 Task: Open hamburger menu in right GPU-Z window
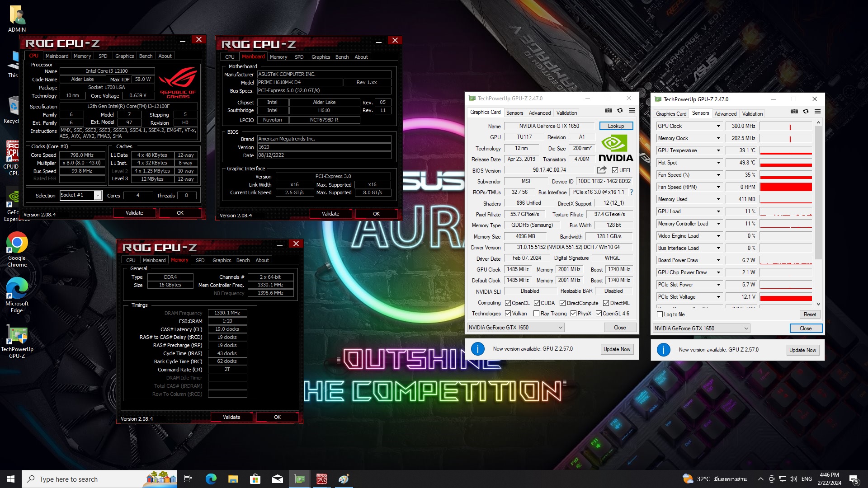pos(817,112)
